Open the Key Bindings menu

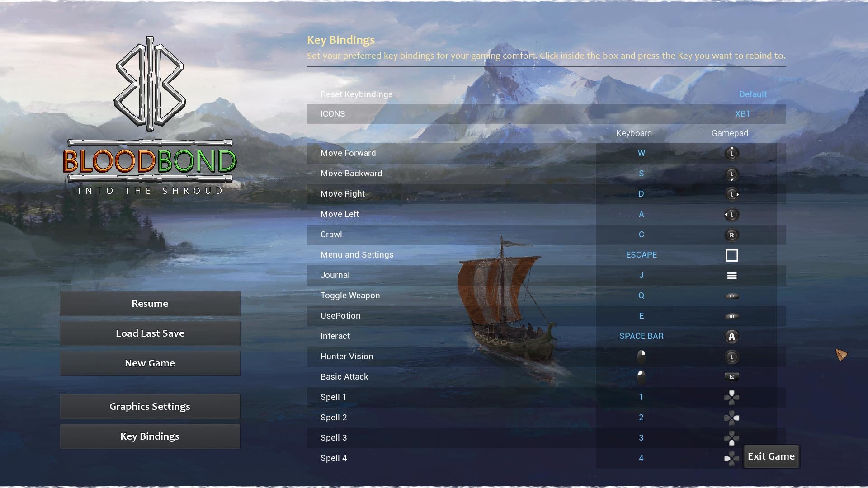[150, 436]
